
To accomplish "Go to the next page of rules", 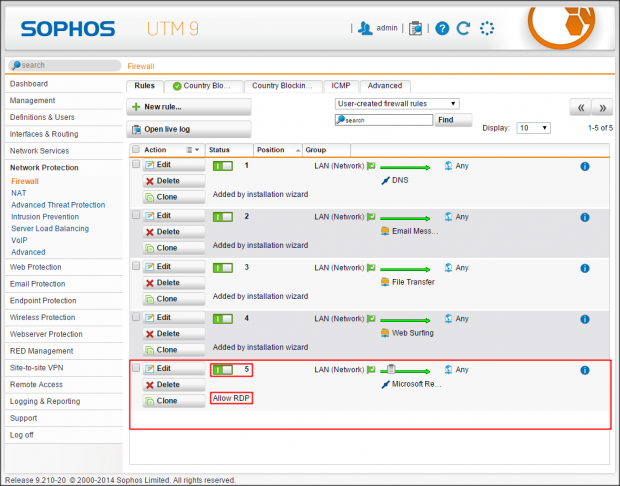I will [602, 108].
